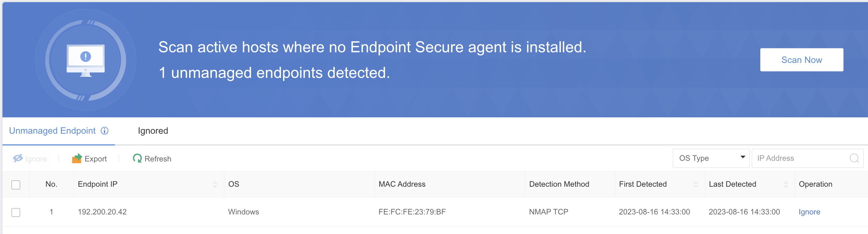Click the info icon beside Unmanaged Endpoint
The width and height of the screenshot is (868, 234).
tap(105, 131)
